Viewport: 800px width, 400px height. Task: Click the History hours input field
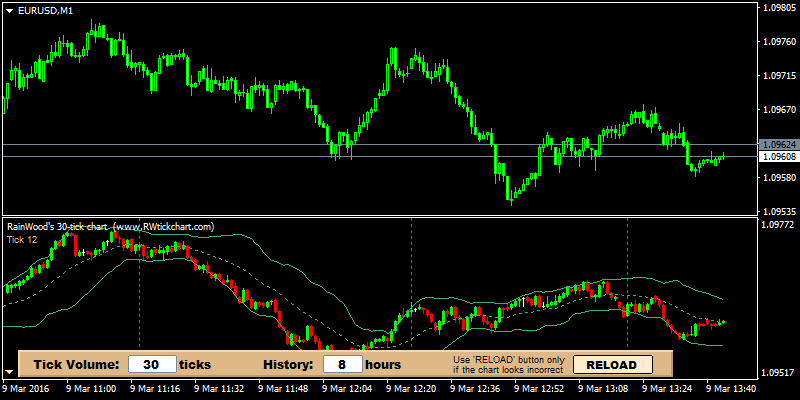click(342, 365)
